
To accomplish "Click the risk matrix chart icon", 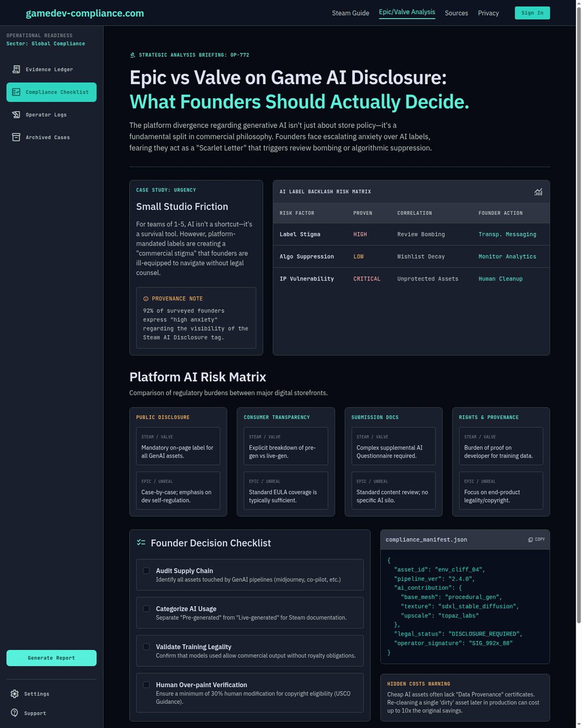I will point(538,192).
